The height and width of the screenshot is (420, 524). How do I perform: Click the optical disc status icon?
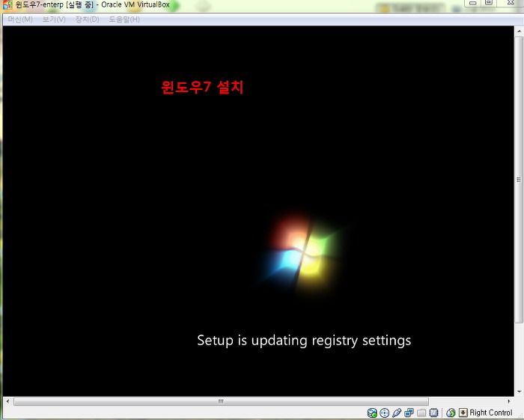point(384,413)
